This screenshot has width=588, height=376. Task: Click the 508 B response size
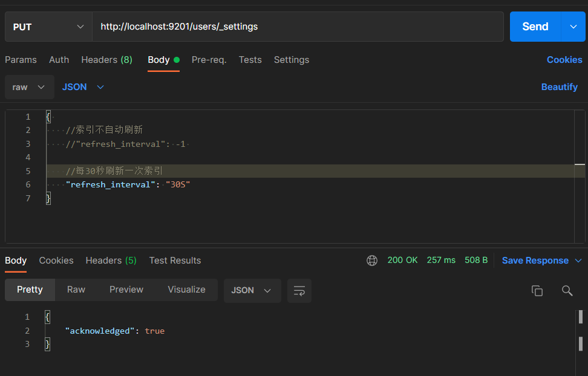[x=476, y=260]
